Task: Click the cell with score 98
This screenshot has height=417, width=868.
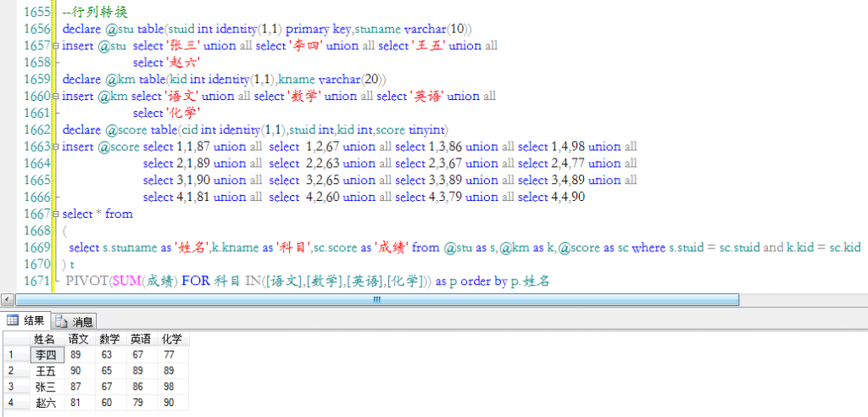Action: [173, 386]
